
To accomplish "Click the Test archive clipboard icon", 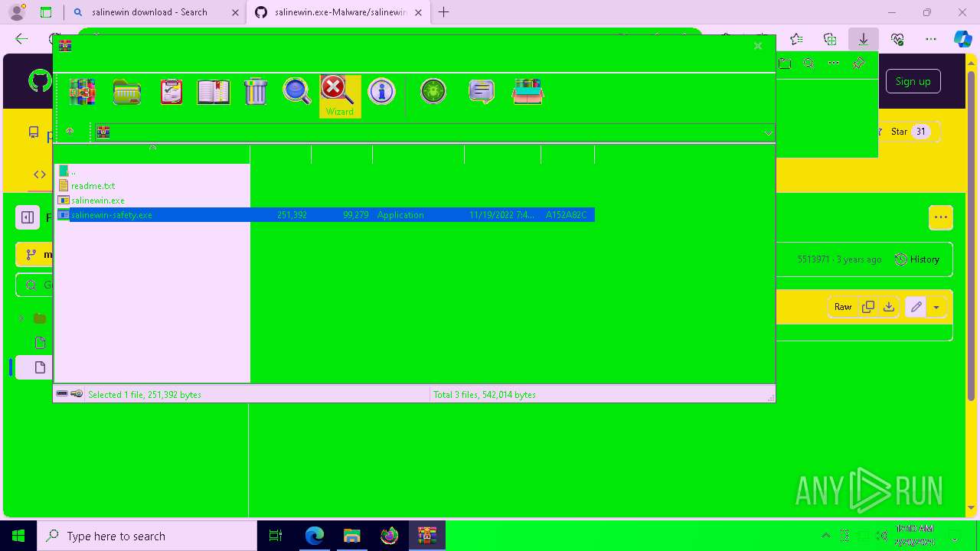I will (171, 92).
